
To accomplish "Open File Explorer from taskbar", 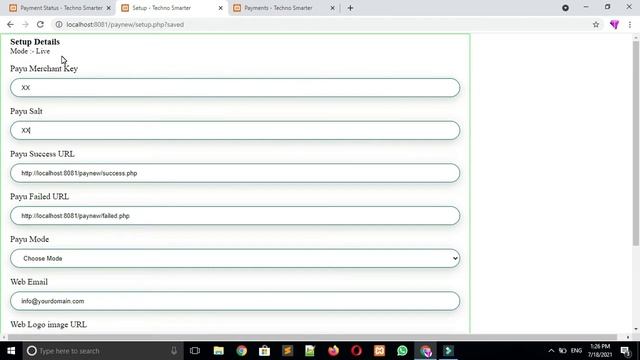I will pos(219,351).
